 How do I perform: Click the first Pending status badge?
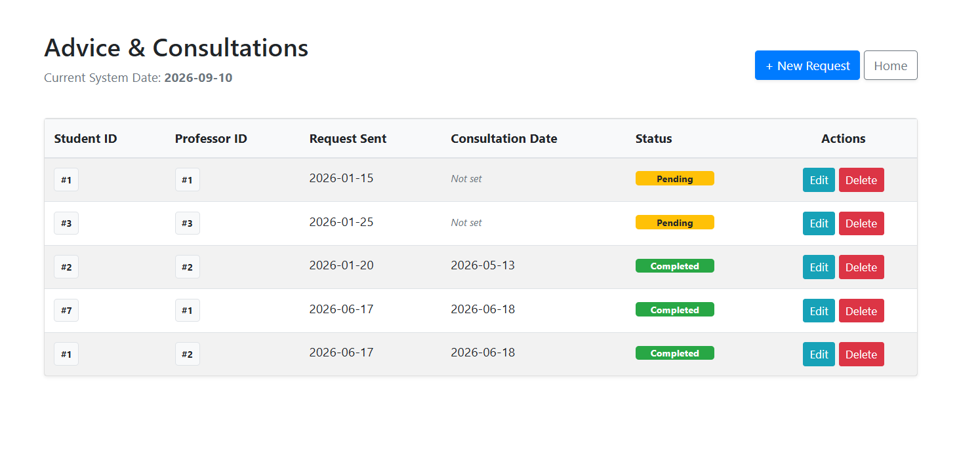[x=674, y=179]
